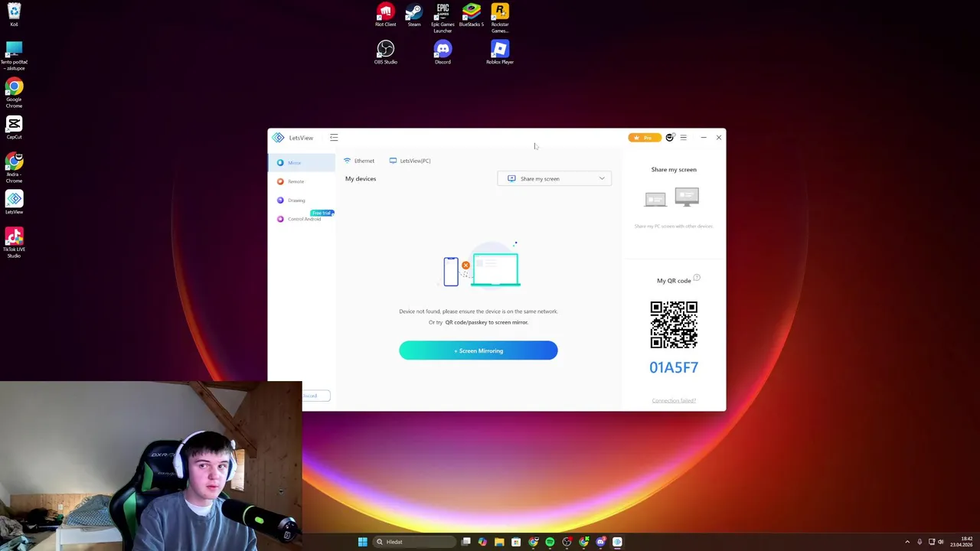Click the passkey 01A5F7
980x551 pixels.
674,367
